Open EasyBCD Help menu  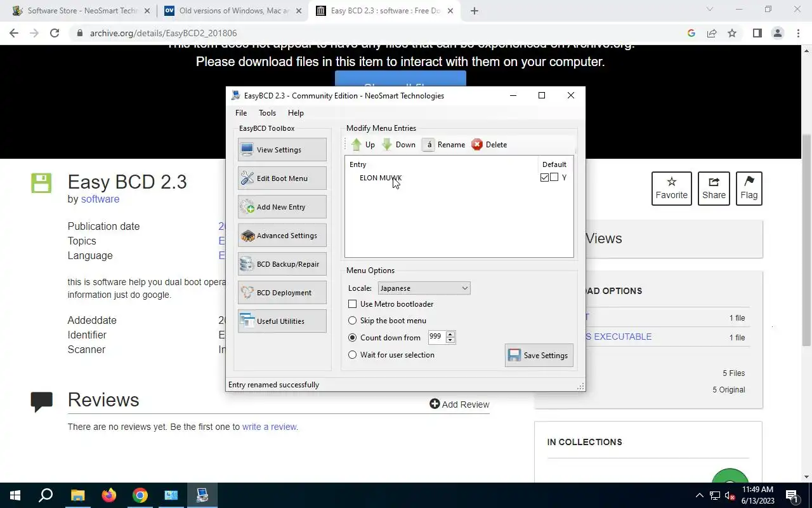(x=296, y=113)
